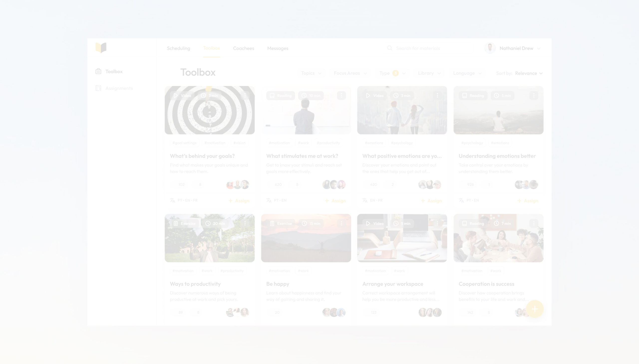Click the Exercise badge on Ways to productivity
The width and height of the screenshot is (639, 364).
point(184,223)
